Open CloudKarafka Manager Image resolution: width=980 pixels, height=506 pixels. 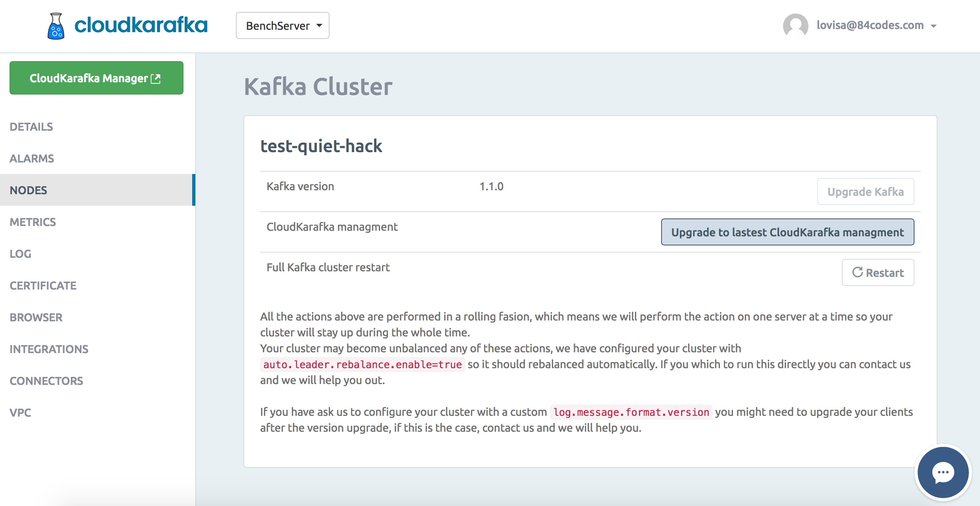click(96, 78)
